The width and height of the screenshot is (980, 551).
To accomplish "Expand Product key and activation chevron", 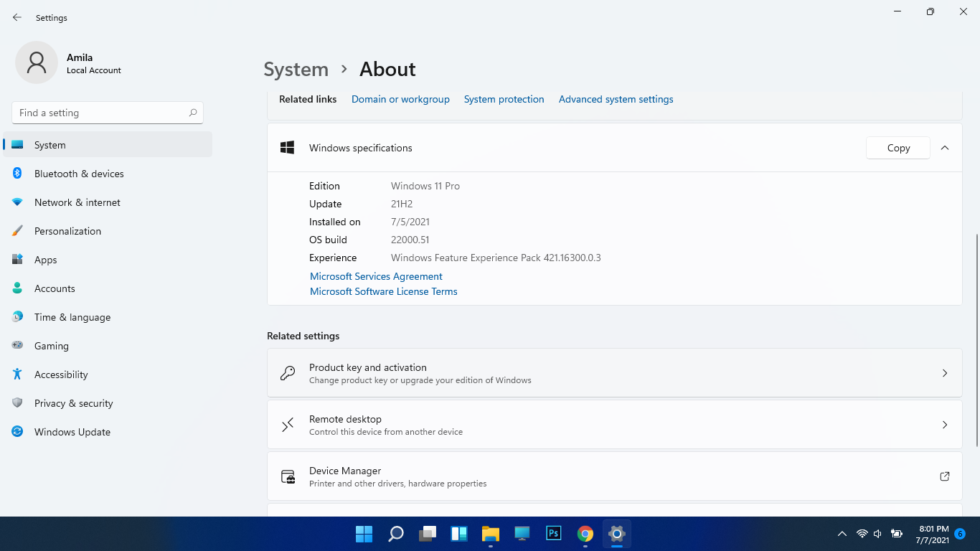I will click(945, 373).
